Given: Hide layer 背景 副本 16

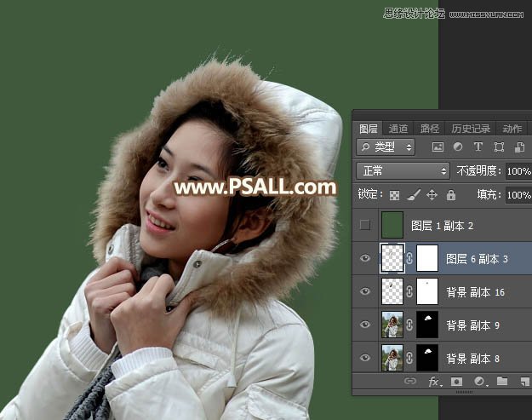Looking at the screenshot, I should pyautogui.click(x=365, y=291).
